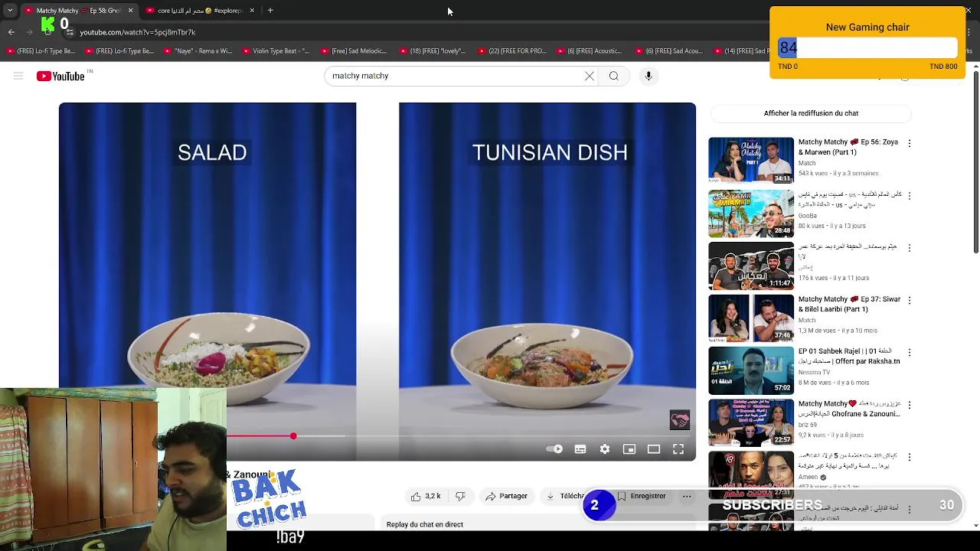Open the '(6) [FREE] Sad Acou...' bookmark

668,51
